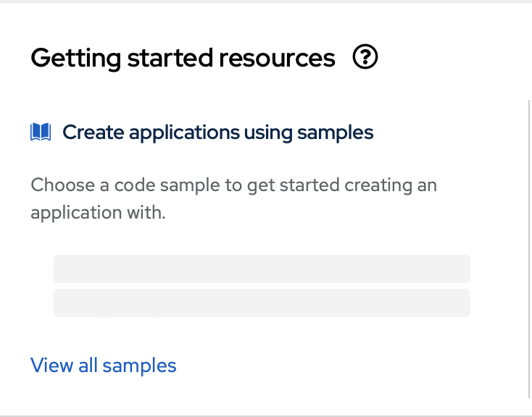This screenshot has height=417, width=532.
Task: Select the blue open-book samples icon
Action: 41,132
